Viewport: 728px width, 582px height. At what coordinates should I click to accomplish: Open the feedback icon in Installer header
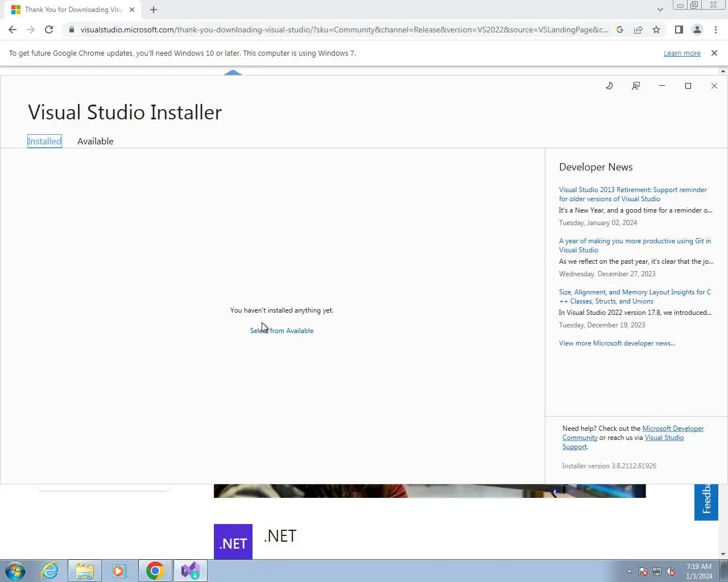tap(636, 86)
